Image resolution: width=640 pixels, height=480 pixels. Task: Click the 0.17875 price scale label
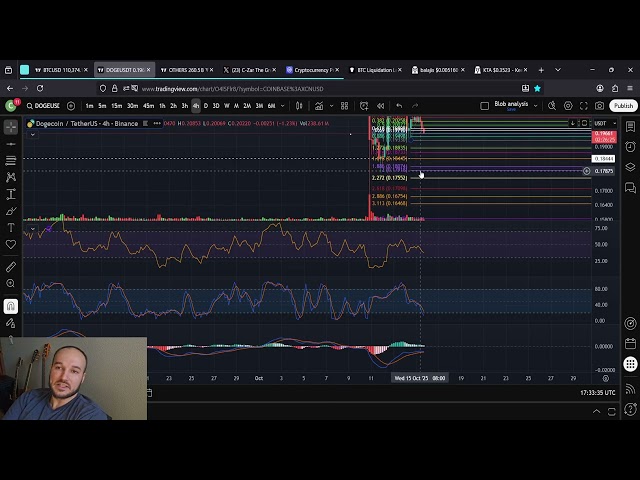coord(604,171)
